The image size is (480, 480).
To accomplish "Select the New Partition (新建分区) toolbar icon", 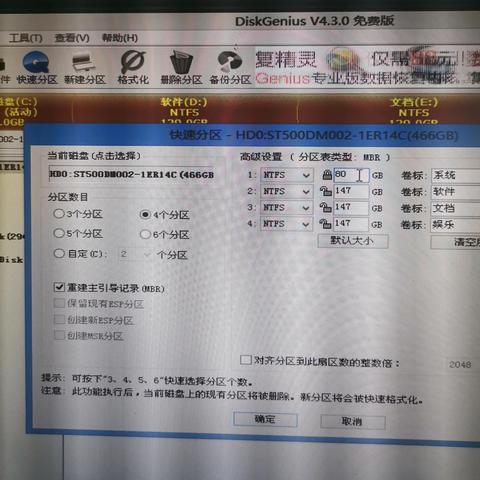I will tap(85, 68).
